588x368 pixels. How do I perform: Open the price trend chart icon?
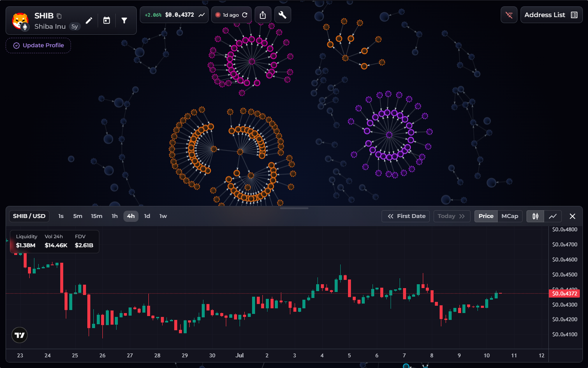pyautogui.click(x=202, y=15)
